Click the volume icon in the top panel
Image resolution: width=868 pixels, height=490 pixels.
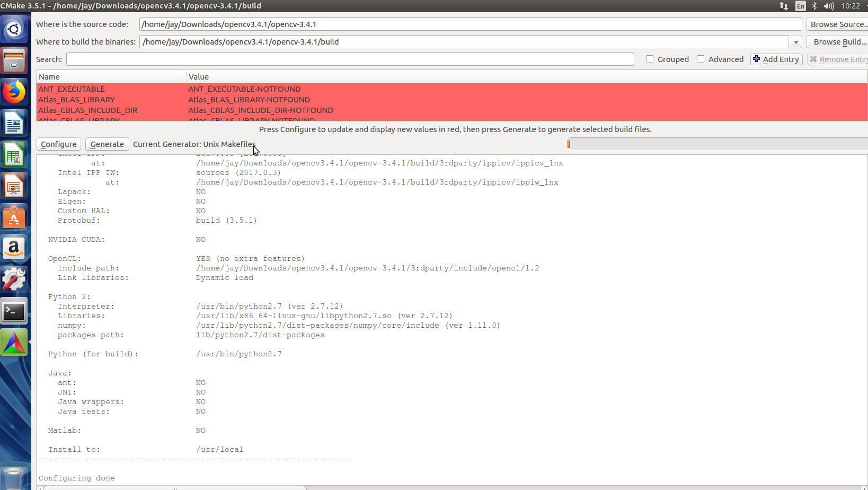(828, 6)
